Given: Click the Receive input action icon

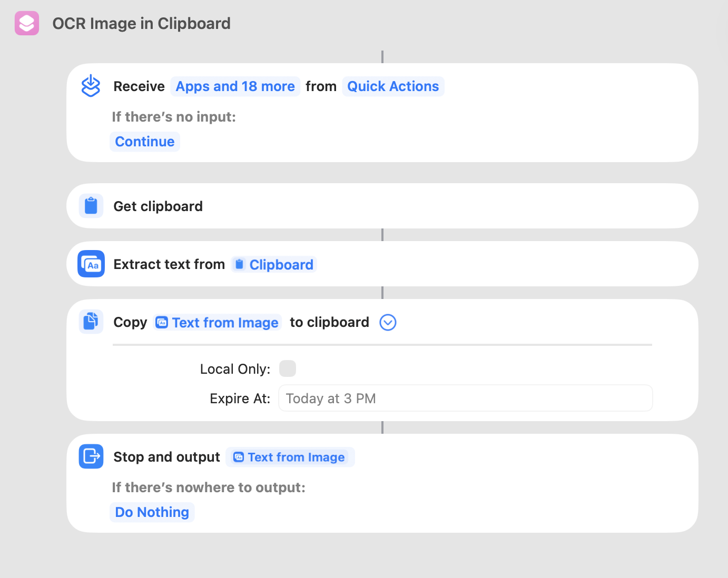Looking at the screenshot, I should pos(91,86).
